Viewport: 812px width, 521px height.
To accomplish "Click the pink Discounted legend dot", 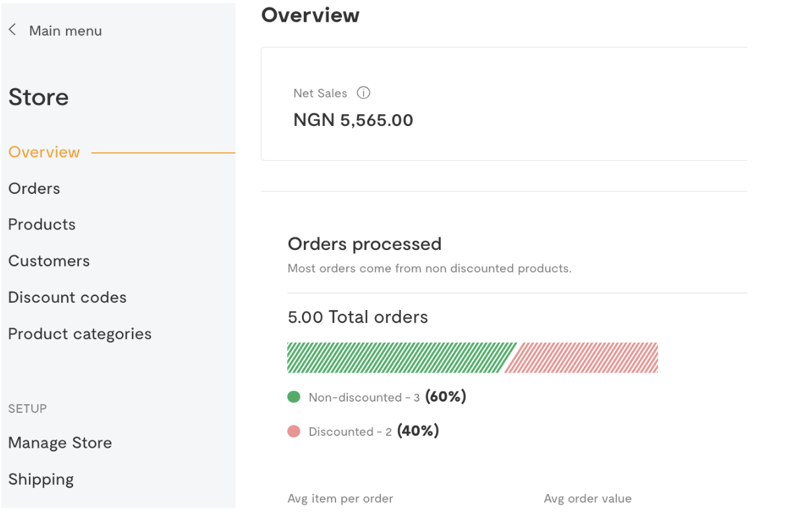I will 294,431.
